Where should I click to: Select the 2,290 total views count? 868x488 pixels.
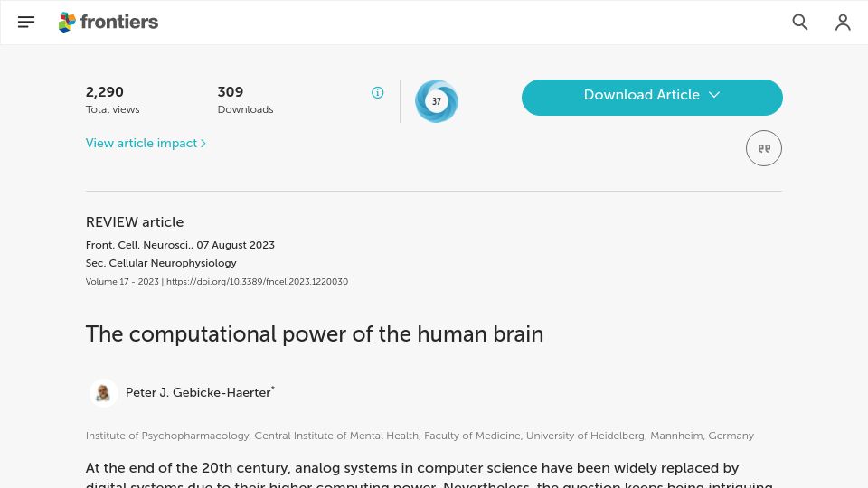[105, 92]
